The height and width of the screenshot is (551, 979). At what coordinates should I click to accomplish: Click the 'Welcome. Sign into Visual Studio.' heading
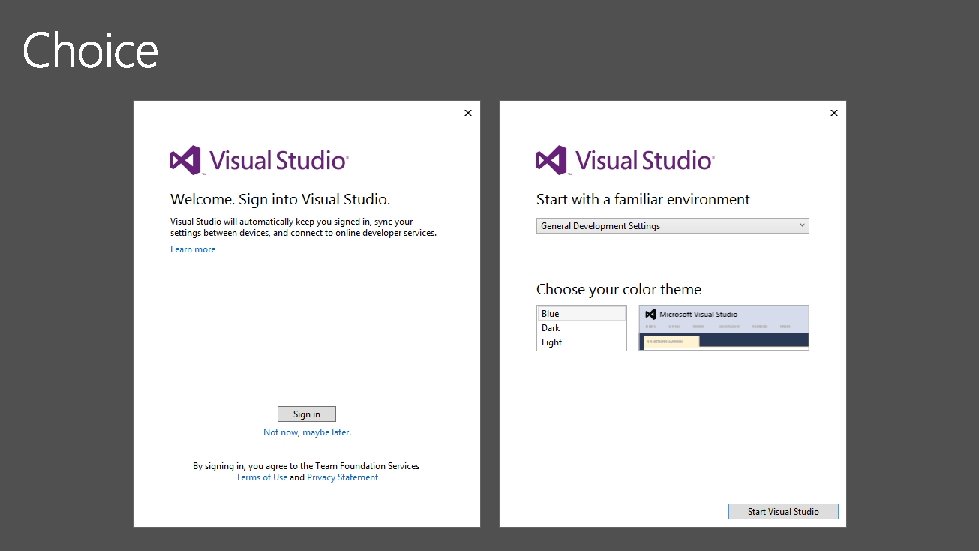click(280, 199)
